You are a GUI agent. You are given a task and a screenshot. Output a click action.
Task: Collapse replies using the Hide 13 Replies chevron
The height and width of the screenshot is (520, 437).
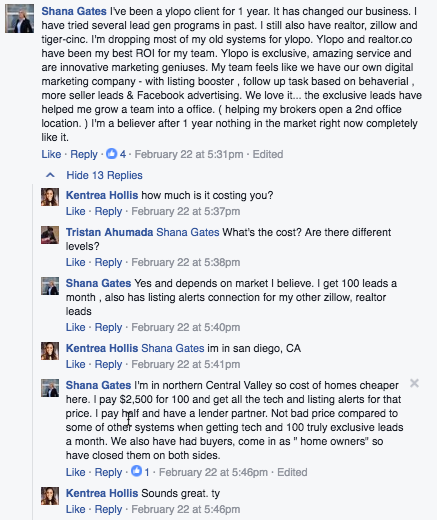pyautogui.click(x=50, y=175)
